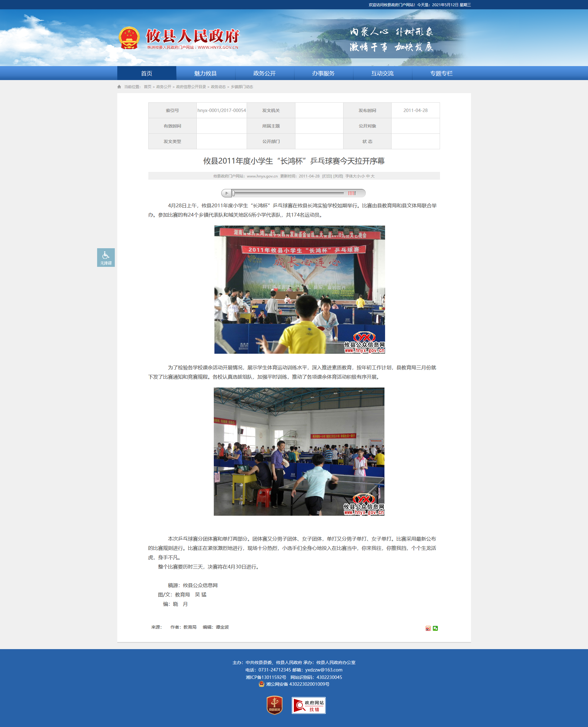Viewport: 588px width, 727px height.
Task: Click the play button on audio player
Action: coord(227,193)
